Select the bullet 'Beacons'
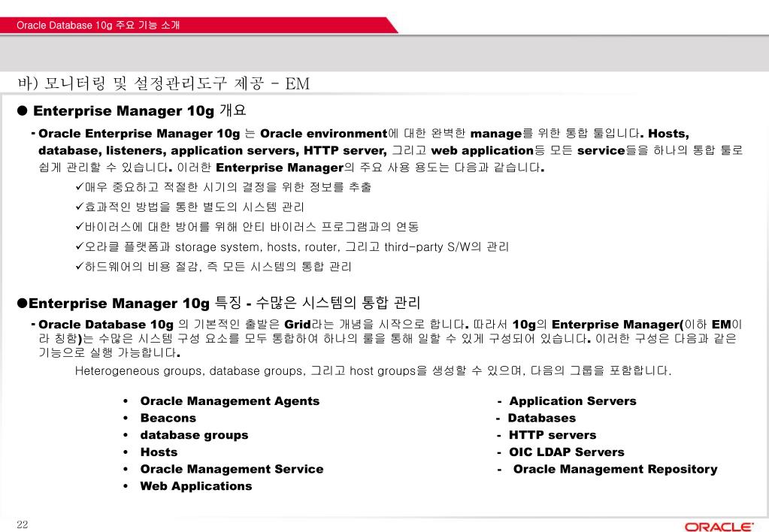 [x=168, y=419]
